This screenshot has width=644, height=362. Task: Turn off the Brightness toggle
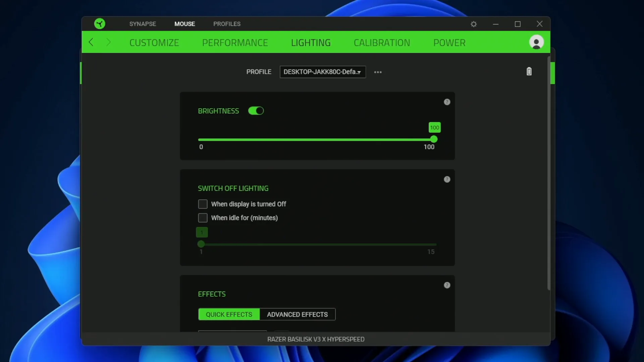[x=256, y=111]
